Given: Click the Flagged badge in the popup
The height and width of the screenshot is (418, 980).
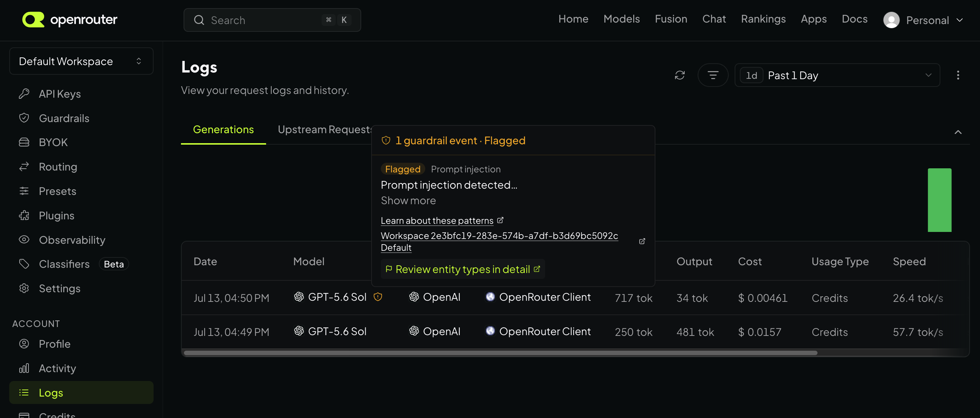Looking at the screenshot, I should click(x=403, y=169).
